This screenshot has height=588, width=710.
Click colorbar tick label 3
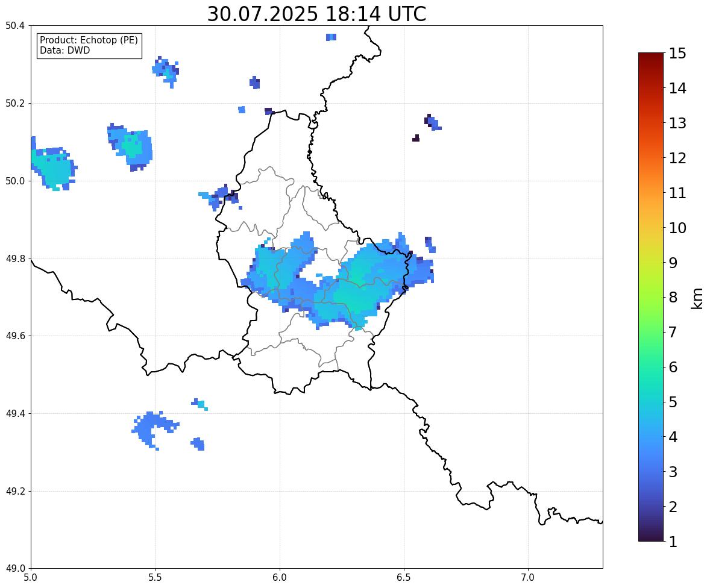(673, 472)
